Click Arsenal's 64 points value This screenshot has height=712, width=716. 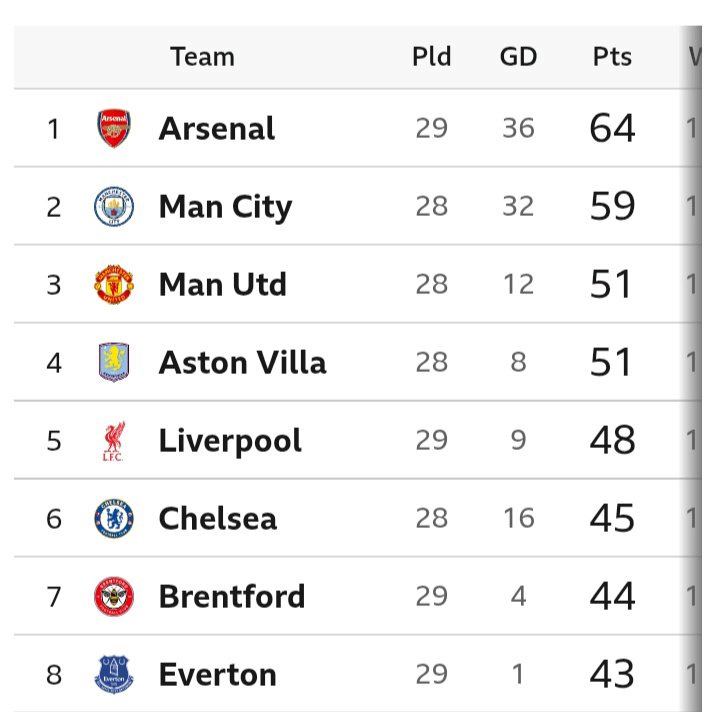click(612, 129)
